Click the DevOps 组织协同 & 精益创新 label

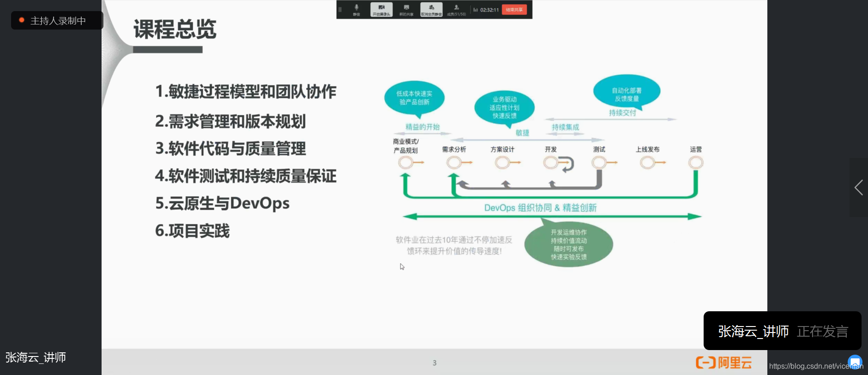point(540,208)
